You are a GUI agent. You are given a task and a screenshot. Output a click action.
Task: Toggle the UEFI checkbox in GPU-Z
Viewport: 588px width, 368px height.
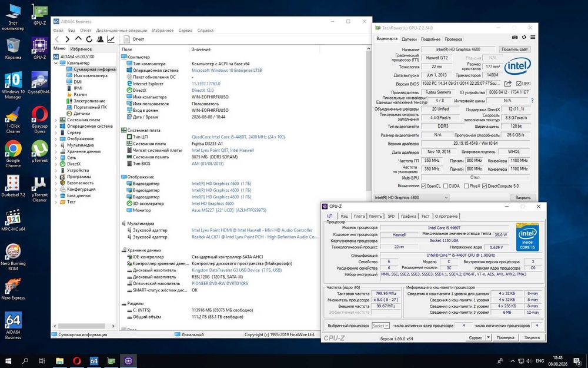pos(519,84)
